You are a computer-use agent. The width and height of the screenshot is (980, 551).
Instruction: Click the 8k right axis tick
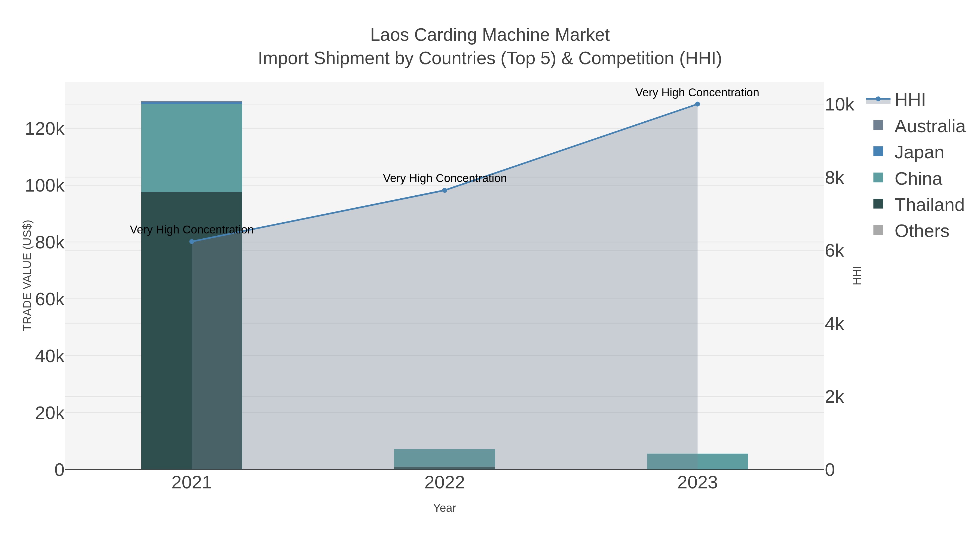click(834, 178)
